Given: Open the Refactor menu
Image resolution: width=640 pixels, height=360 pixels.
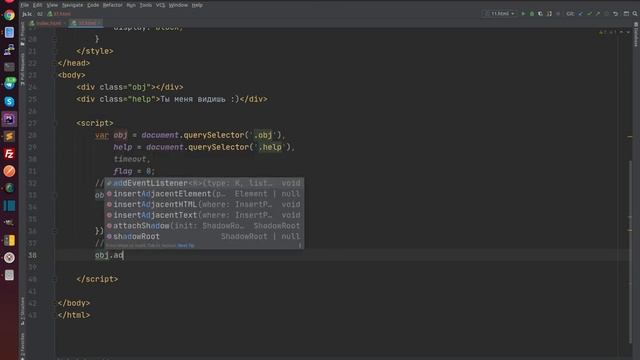Looking at the screenshot, I should coord(112,5).
